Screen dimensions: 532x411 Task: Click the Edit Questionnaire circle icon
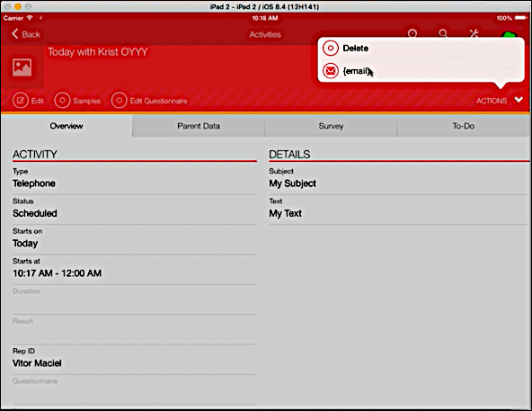[119, 101]
